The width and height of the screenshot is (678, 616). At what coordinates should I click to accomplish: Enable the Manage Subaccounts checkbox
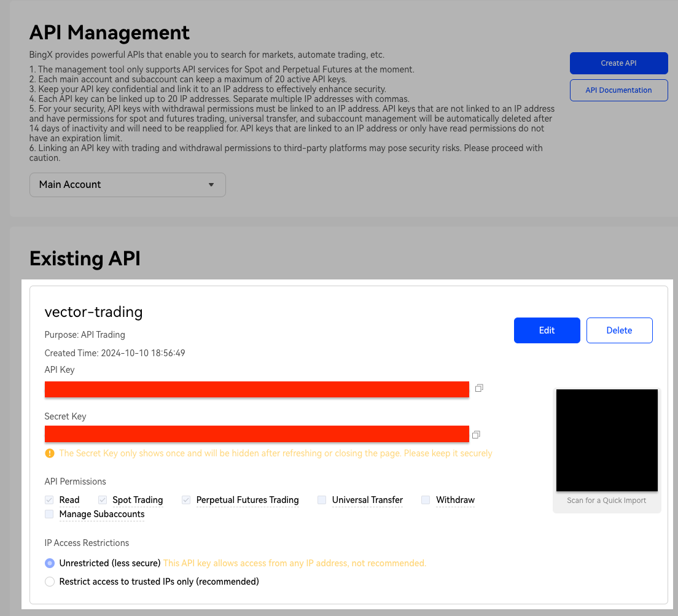[50, 514]
